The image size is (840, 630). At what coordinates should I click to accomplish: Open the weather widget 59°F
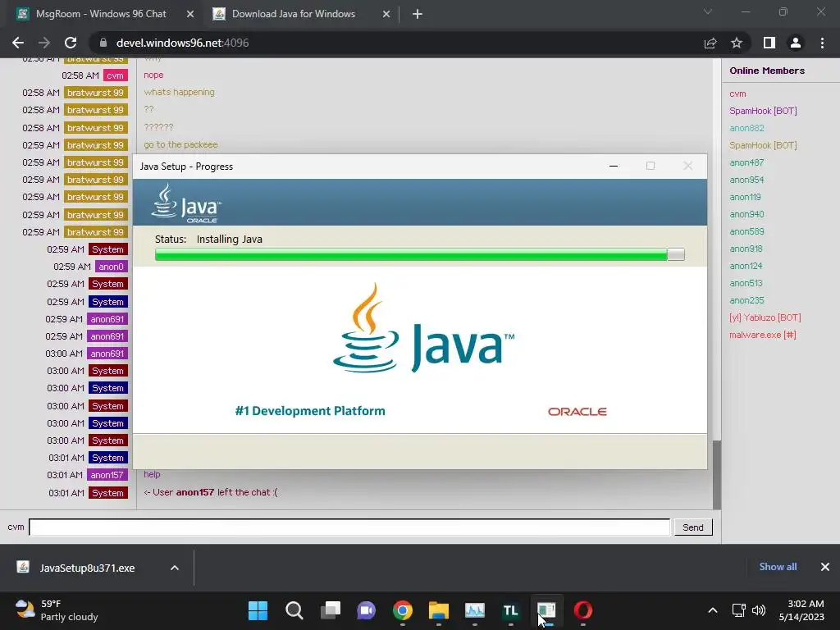[x=57, y=610]
